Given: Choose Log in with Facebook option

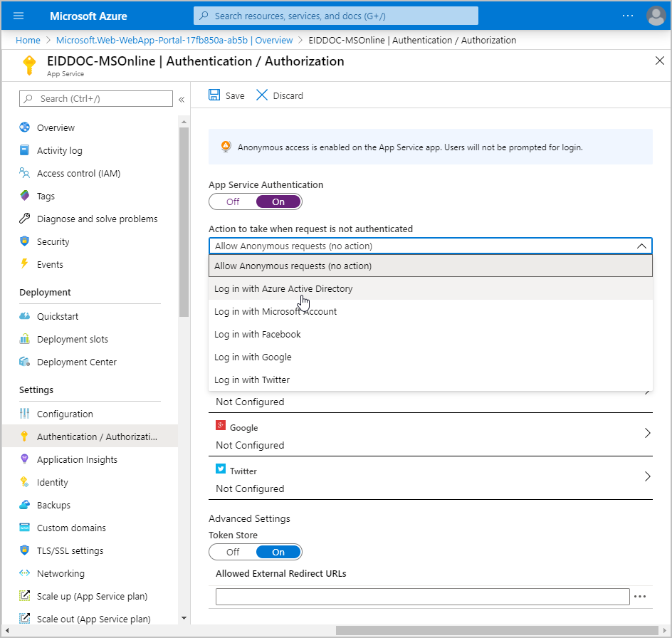Looking at the screenshot, I should 258,334.
